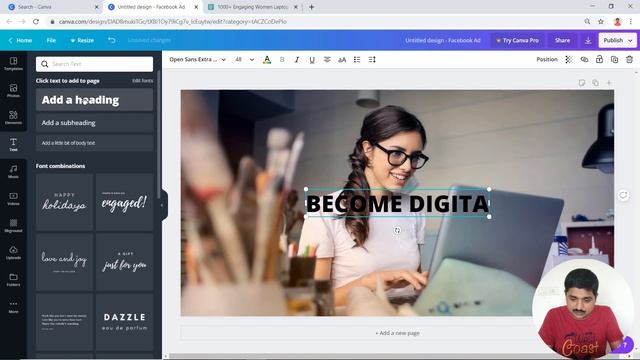Lock the selected text element

pyautogui.click(x=599, y=60)
